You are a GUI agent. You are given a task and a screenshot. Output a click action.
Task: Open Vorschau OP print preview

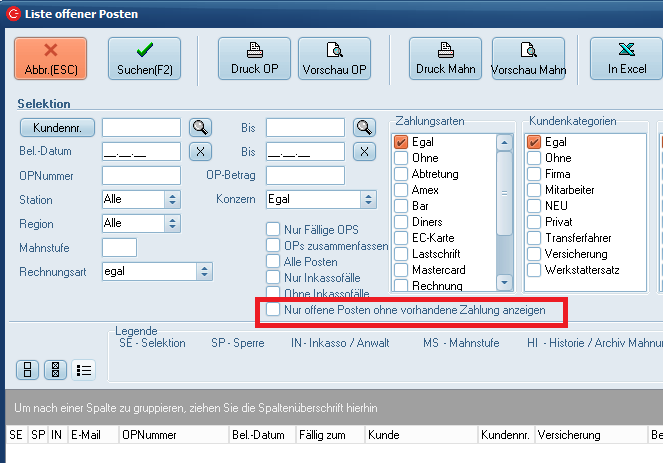click(334, 58)
